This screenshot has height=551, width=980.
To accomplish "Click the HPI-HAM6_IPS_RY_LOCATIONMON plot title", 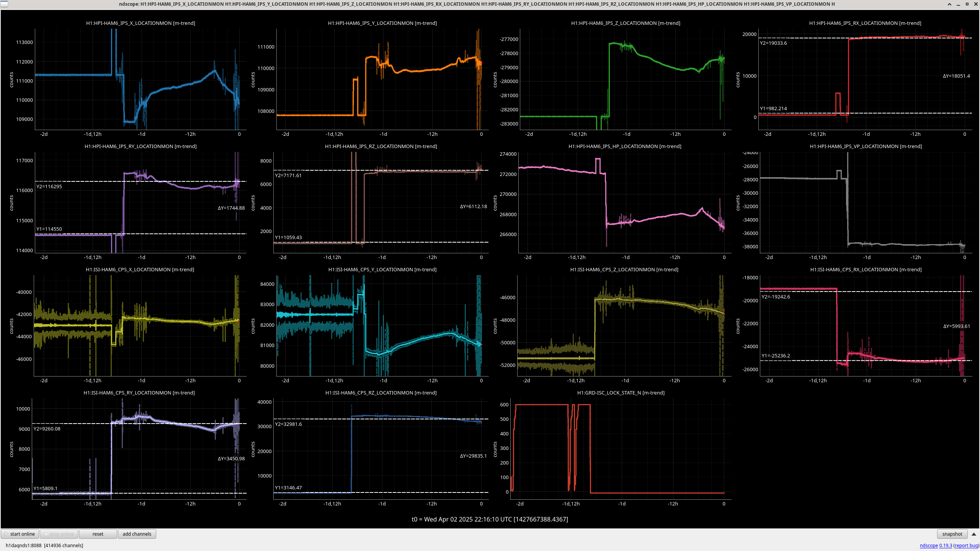I will [x=140, y=146].
